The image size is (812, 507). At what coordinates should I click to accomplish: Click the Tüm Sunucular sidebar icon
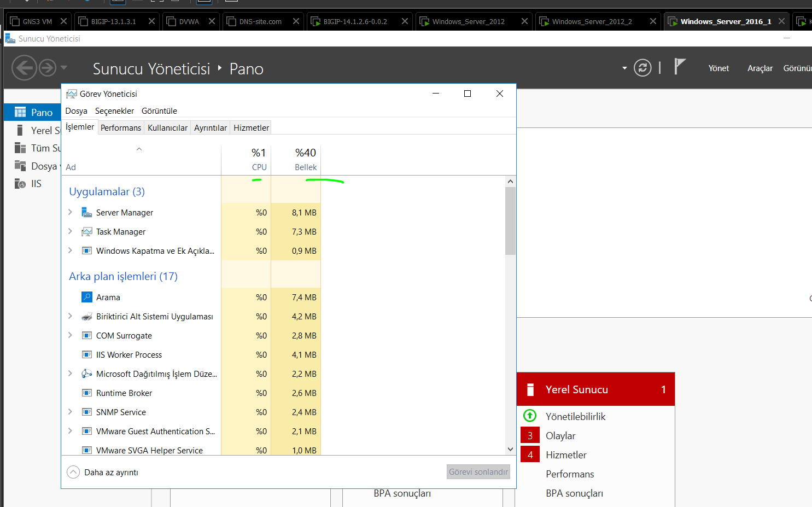tap(20, 148)
